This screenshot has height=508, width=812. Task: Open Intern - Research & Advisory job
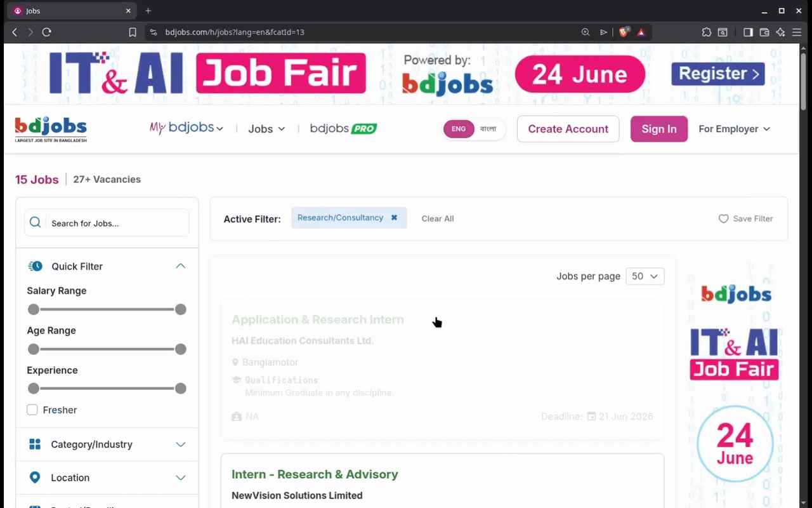pos(315,474)
